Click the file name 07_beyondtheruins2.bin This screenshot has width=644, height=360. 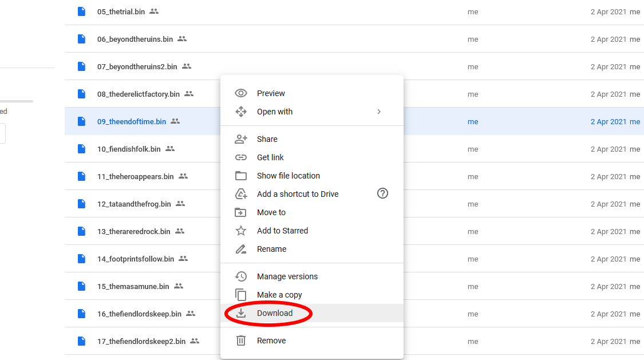coord(137,66)
